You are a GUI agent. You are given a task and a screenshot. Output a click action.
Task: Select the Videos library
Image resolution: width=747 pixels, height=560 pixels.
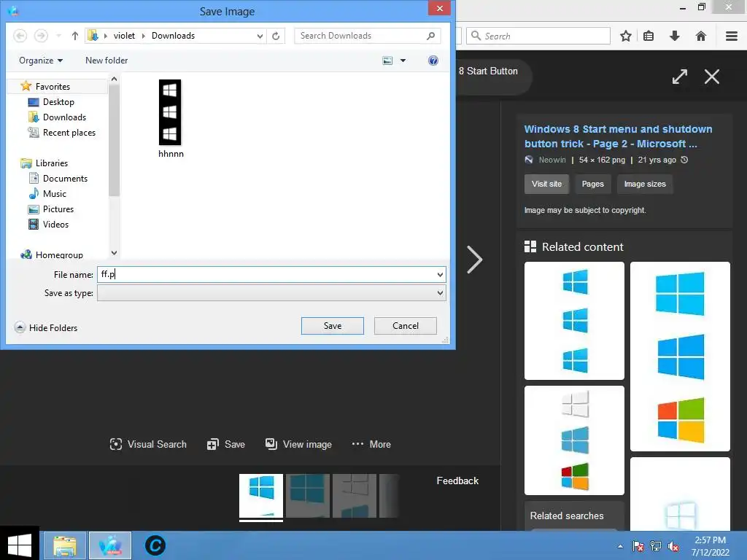(x=55, y=224)
